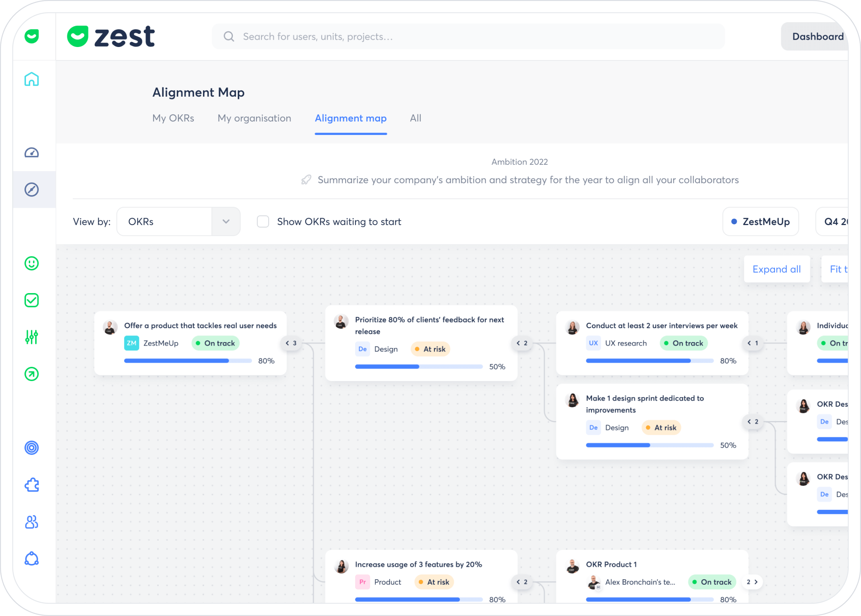Screen dimensions: 861x616
Task: Click the users group sidebar icon
Action: click(32, 522)
